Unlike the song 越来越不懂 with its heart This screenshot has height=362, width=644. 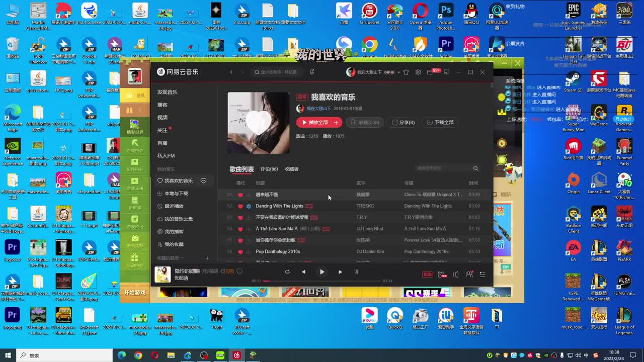pos(240,195)
